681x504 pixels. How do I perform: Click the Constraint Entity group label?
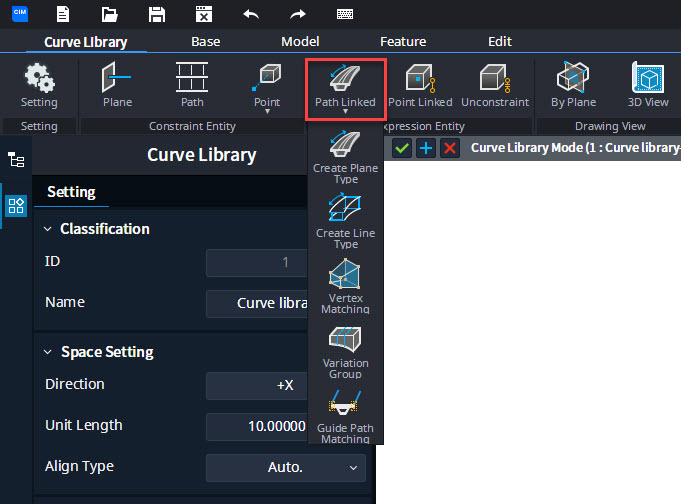(192, 126)
